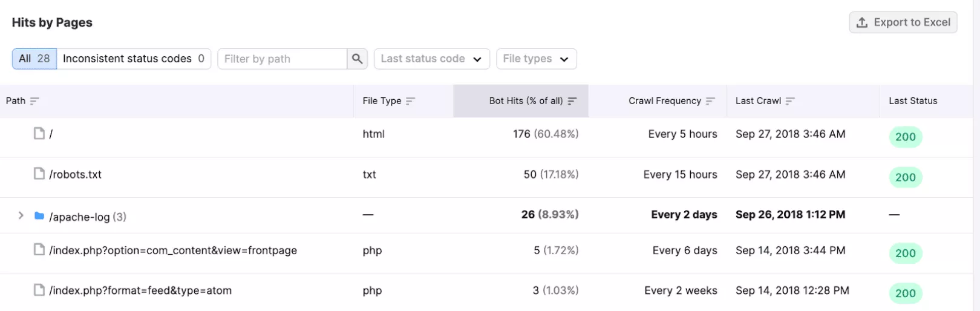Open Last status code dropdown
This screenshot has height=311, width=980.
[x=431, y=59]
